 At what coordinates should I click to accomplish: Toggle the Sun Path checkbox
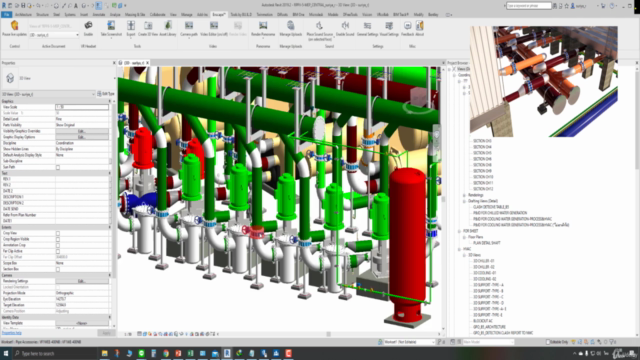click(x=58, y=167)
